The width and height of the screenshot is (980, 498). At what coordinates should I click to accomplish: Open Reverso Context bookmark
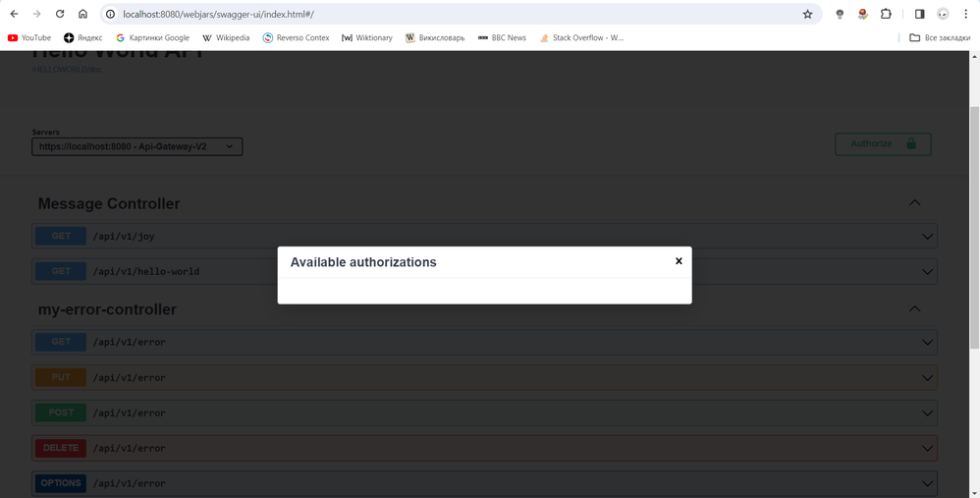click(296, 37)
